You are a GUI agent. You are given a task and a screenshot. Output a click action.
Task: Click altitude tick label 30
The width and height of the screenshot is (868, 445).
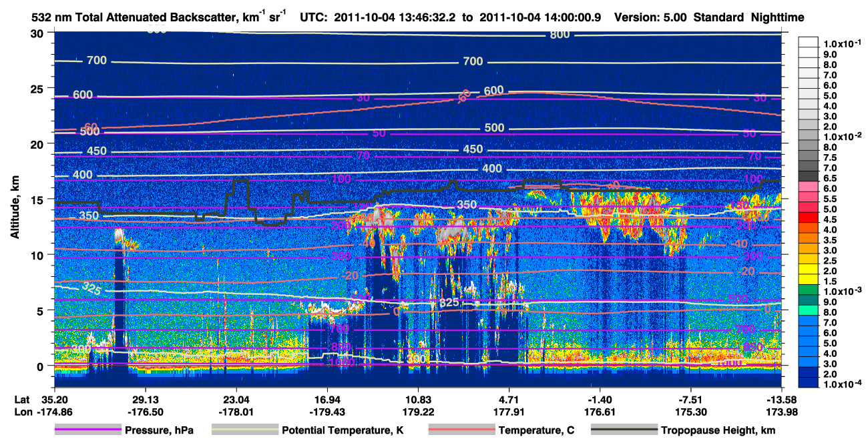pyautogui.click(x=38, y=33)
